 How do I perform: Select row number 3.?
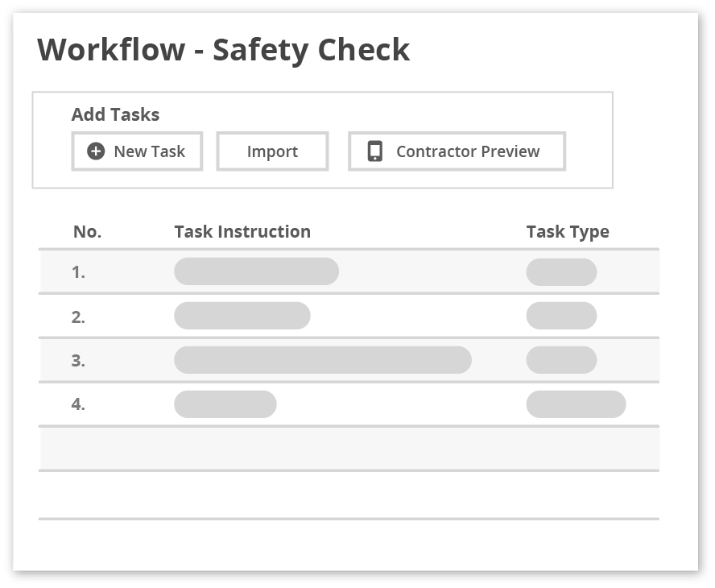[349, 360]
